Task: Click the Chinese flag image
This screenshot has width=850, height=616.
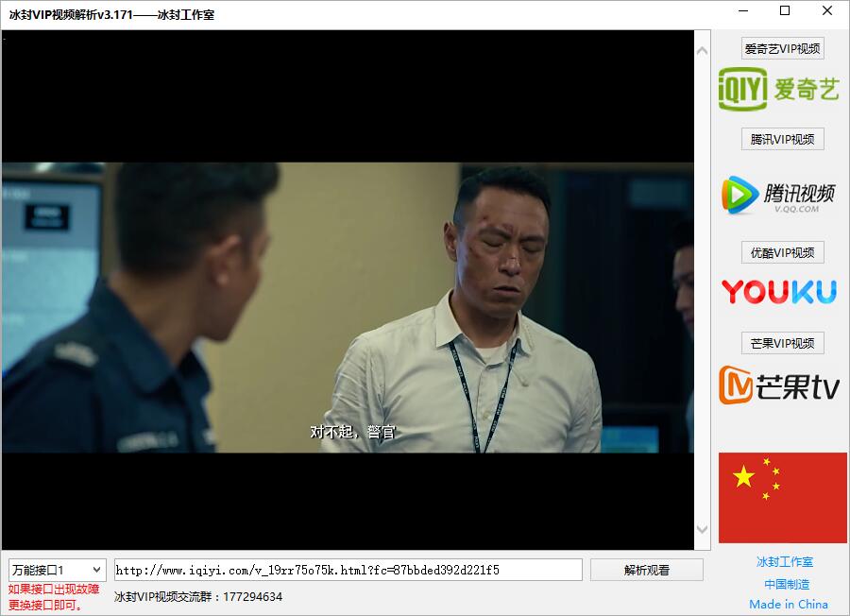Action: pyautogui.click(x=782, y=498)
